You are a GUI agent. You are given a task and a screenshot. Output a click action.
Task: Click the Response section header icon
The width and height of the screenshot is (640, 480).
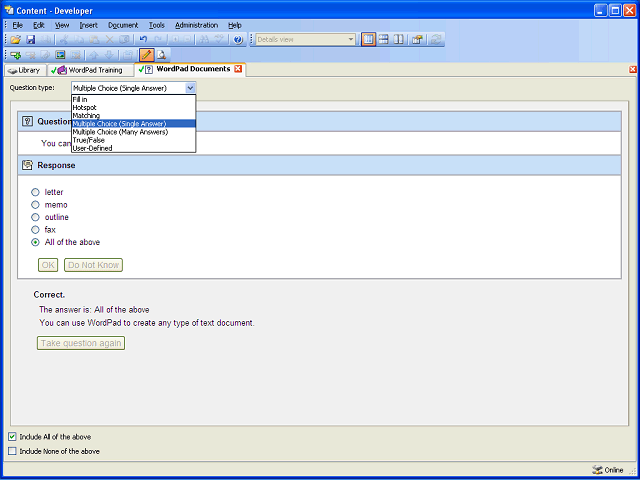click(x=27, y=165)
